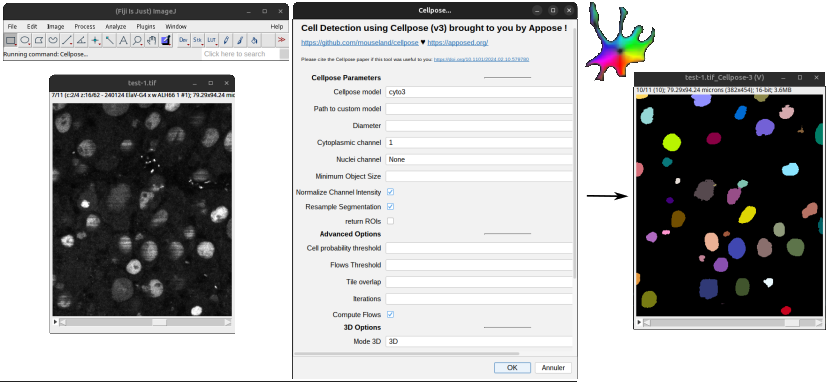Select the Straight Line tool
The width and height of the screenshot is (839, 382).
point(67,40)
